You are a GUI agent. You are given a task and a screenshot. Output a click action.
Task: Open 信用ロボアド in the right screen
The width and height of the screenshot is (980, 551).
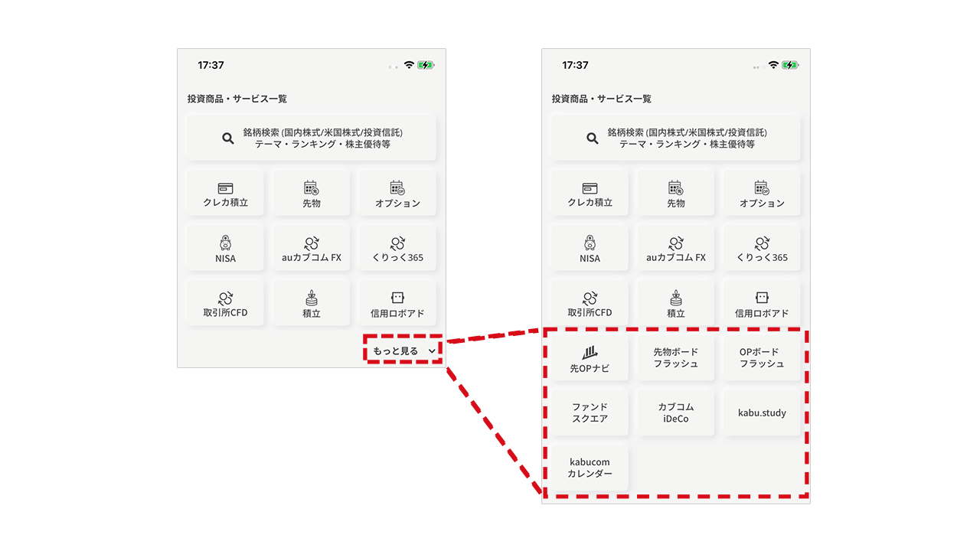(763, 303)
